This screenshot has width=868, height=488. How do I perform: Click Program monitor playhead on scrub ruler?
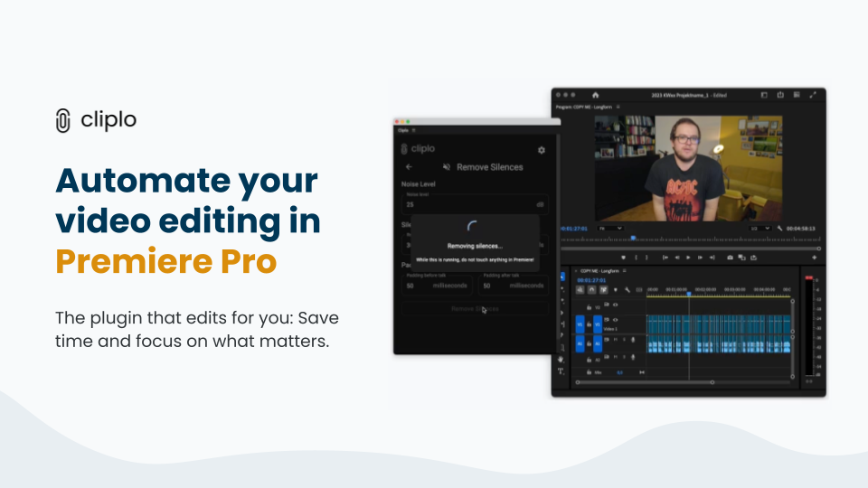tap(633, 238)
